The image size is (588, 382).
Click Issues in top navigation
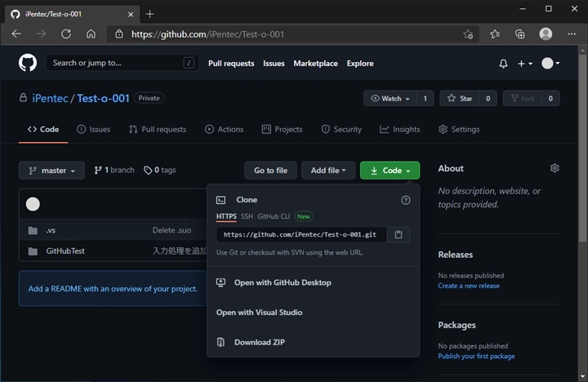tap(274, 64)
